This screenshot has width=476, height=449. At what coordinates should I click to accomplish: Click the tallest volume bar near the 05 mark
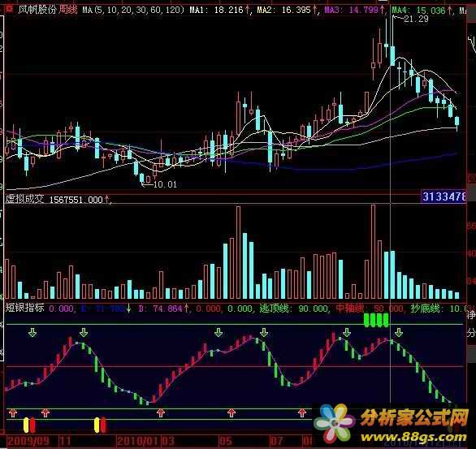click(x=238, y=253)
